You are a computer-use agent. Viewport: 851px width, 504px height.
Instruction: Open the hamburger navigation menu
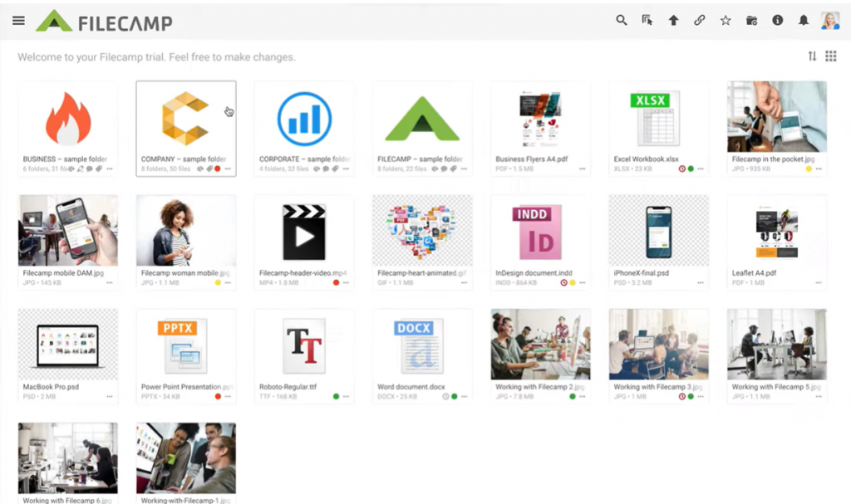(18, 20)
